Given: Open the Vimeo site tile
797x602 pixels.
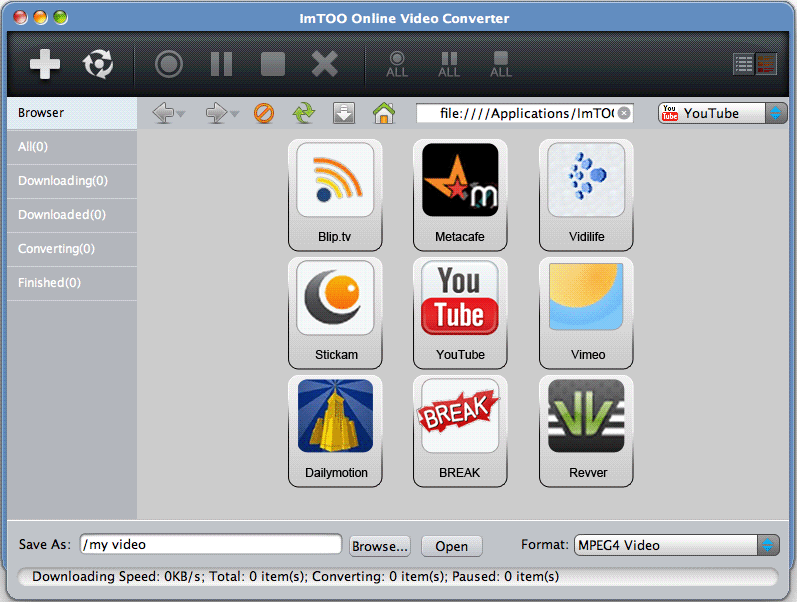Looking at the screenshot, I should click(586, 313).
